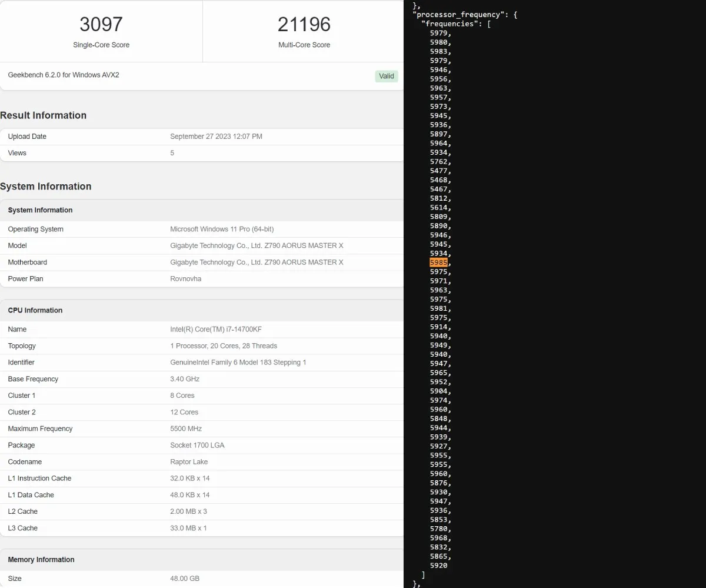Click the green Valid badge
Image resolution: width=706 pixels, height=588 pixels.
tap(387, 76)
